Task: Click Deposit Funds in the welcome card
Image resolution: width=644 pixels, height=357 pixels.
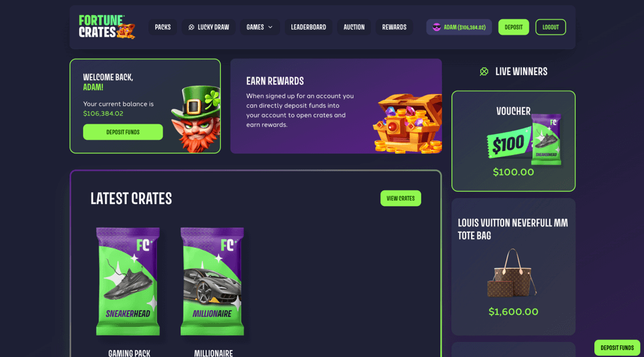Action: click(123, 132)
